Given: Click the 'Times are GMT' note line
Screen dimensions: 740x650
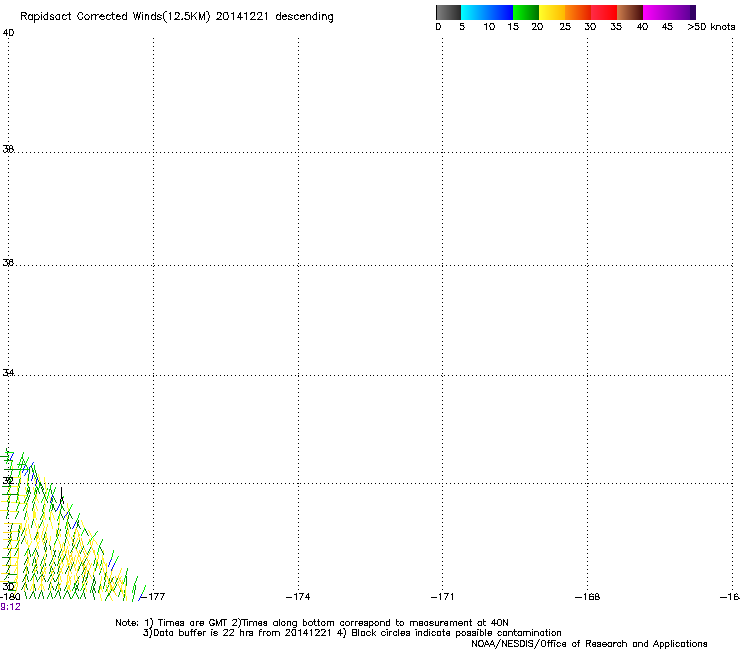Looking at the screenshot, I should (312, 623).
